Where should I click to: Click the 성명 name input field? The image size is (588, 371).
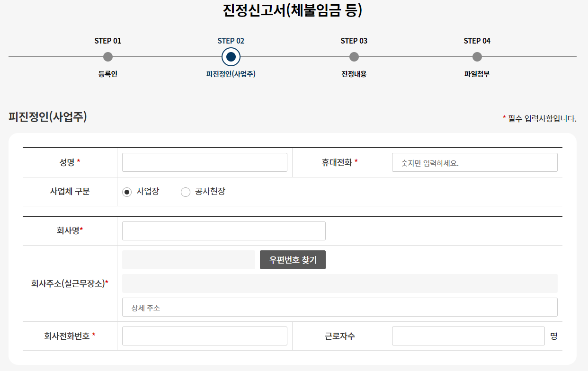point(205,162)
